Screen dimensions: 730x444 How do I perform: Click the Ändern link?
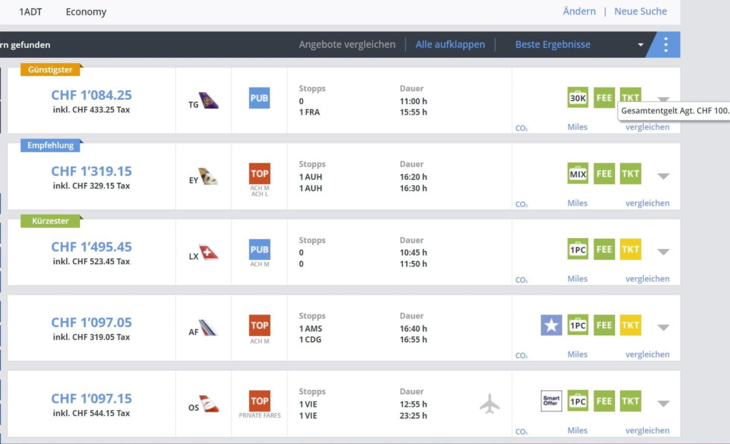pos(579,12)
